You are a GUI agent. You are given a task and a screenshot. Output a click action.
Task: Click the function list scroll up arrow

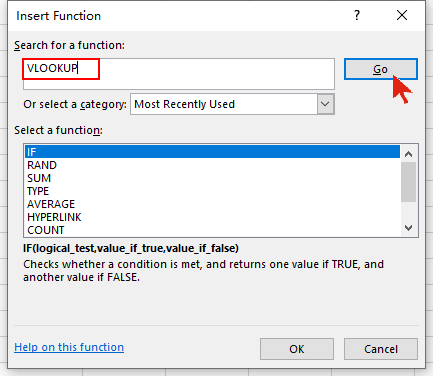[408, 154]
